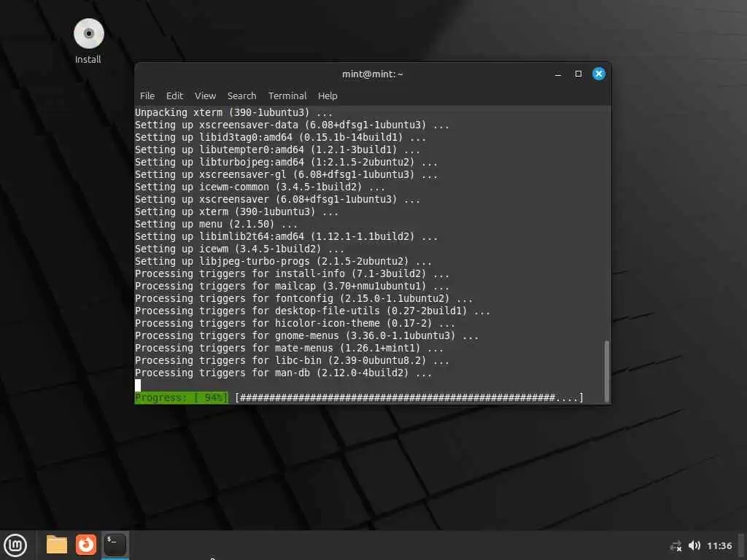This screenshot has height=560, width=747.
Task: Click "Processing triggers for man-db" line
Action: (283, 373)
